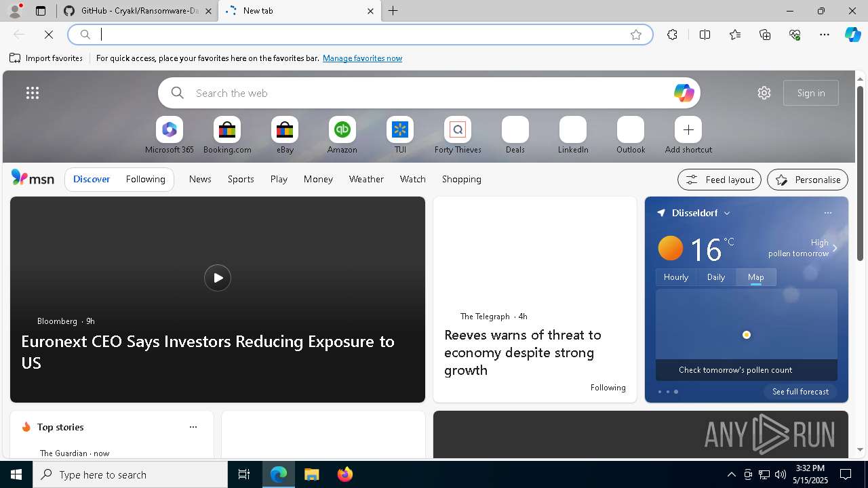
Task: Open the See full forecast link
Action: tap(800, 392)
